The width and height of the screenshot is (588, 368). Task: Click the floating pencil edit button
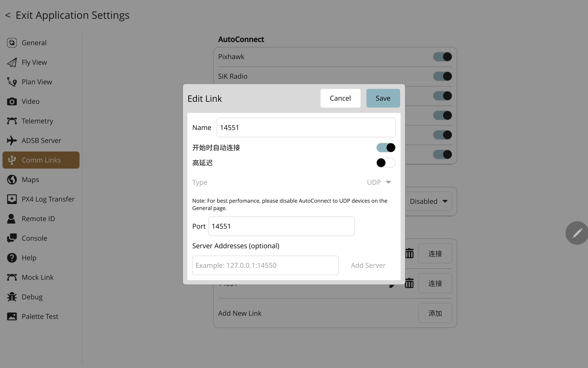(x=577, y=233)
